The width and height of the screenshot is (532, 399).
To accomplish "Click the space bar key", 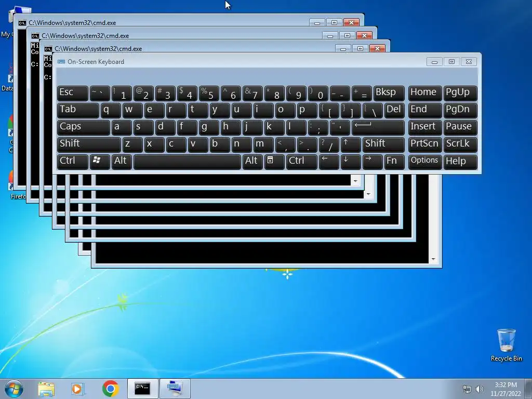I will (x=187, y=162).
